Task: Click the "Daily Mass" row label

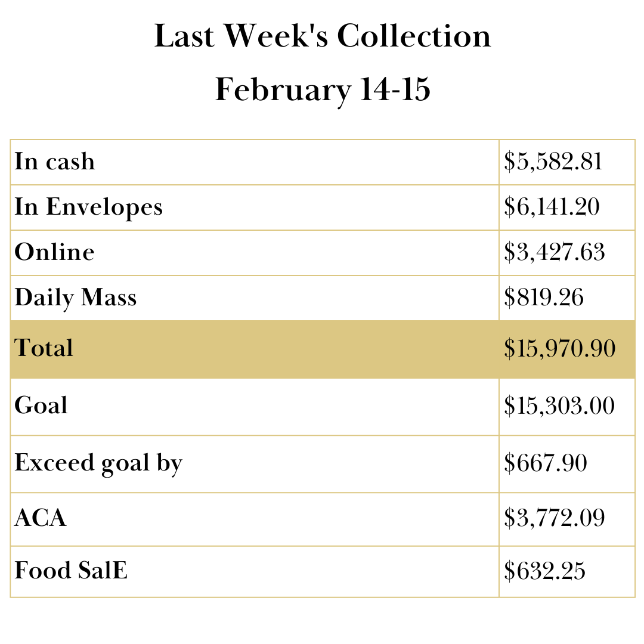Action: [x=76, y=298]
